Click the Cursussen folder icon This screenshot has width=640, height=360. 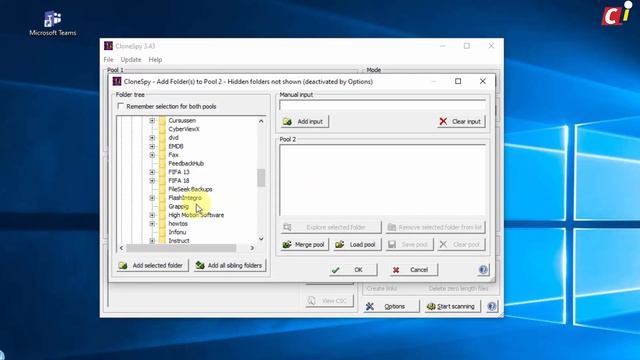tap(162, 120)
